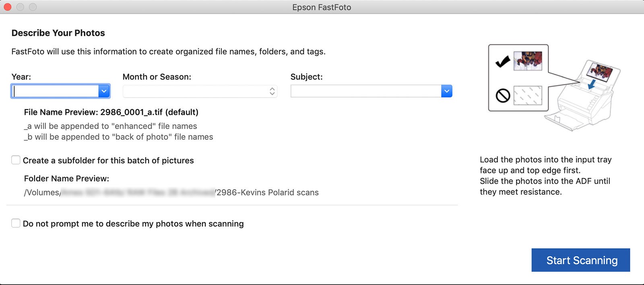Click the gray minimize window button
Screen dimensions: 644x285
[x=20, y=7]
